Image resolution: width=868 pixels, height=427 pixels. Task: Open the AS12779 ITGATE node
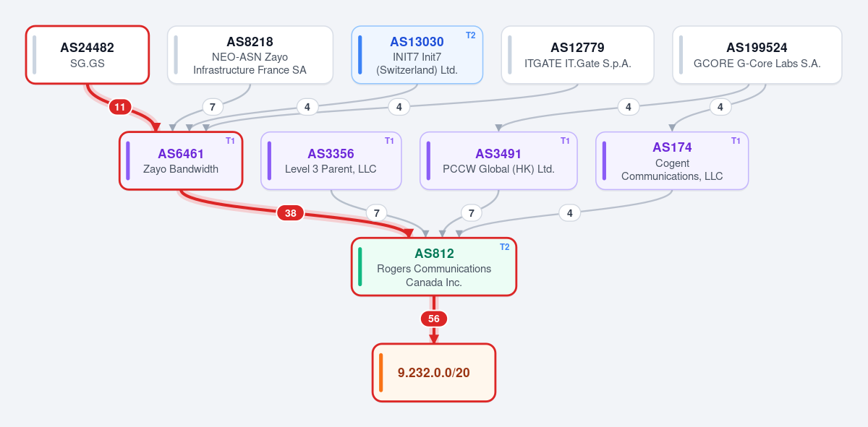(x=578, y=55)
